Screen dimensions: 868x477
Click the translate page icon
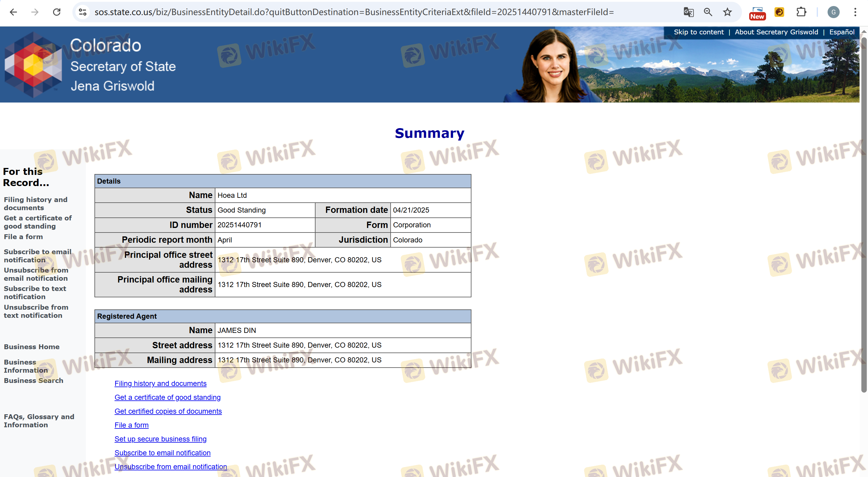(x=689, y=12)
